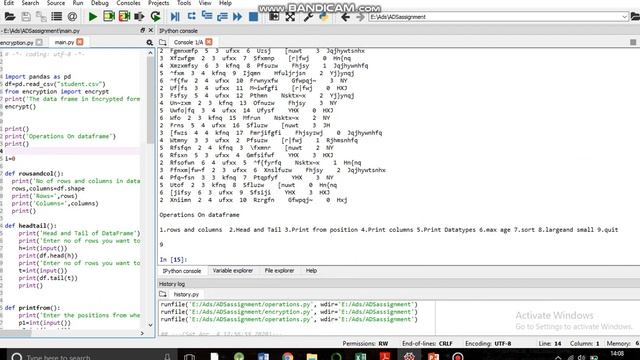The width and height of the screenshot is (640, 360).
Task: Open the Debug menu
Action: pyautogui.click(x=100, y=3)
